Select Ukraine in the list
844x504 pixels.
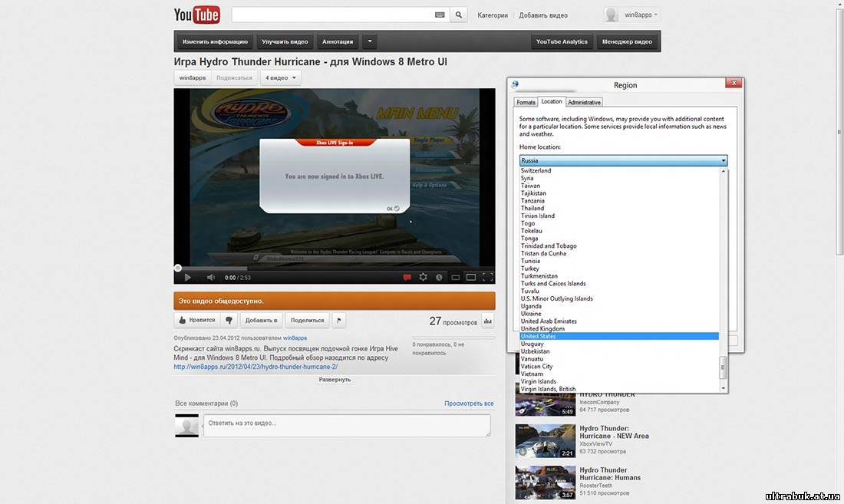pyautogui.click(x=619, y=314)
